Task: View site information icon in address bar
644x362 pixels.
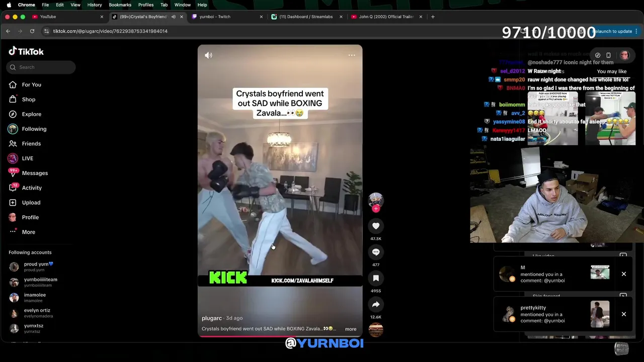Action: 46,31
